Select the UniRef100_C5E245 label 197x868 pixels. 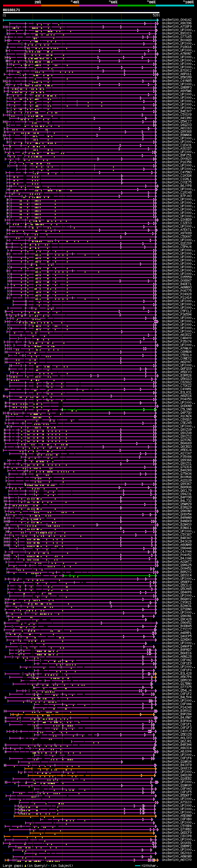pos(177,423)
